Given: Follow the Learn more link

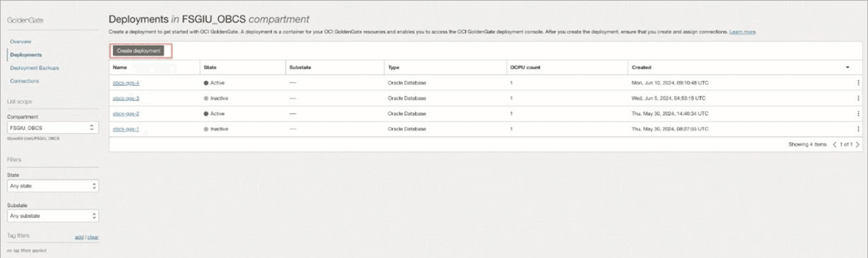Looking at the screenshot, I should pos(742,32).
